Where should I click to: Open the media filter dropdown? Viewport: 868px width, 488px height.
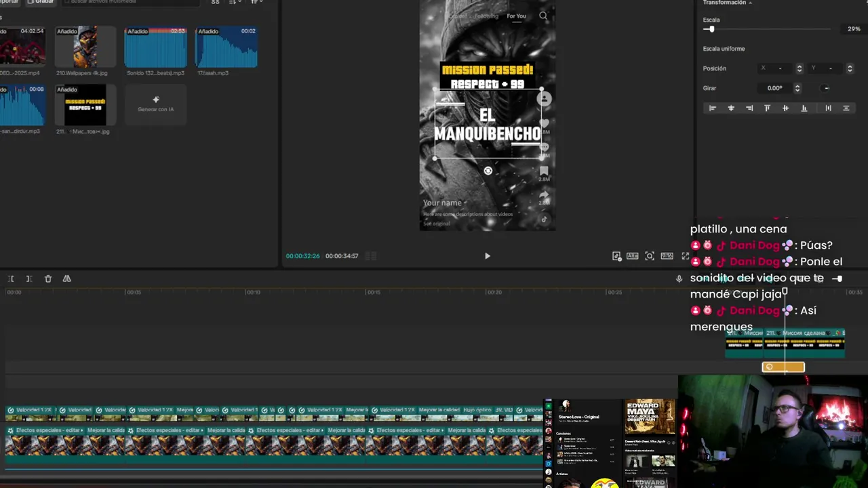tap(256, 2)
